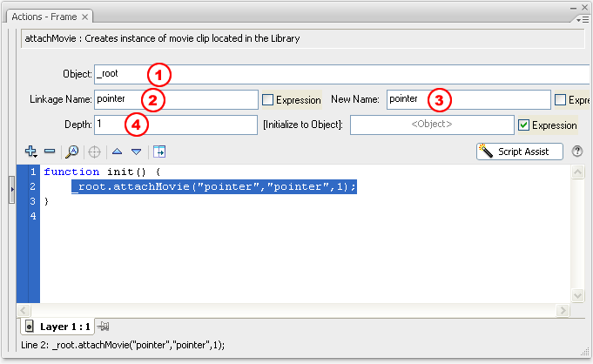Move the selected action down with the arrow
This screenshot has width=593, height=364.
point(136,152)
